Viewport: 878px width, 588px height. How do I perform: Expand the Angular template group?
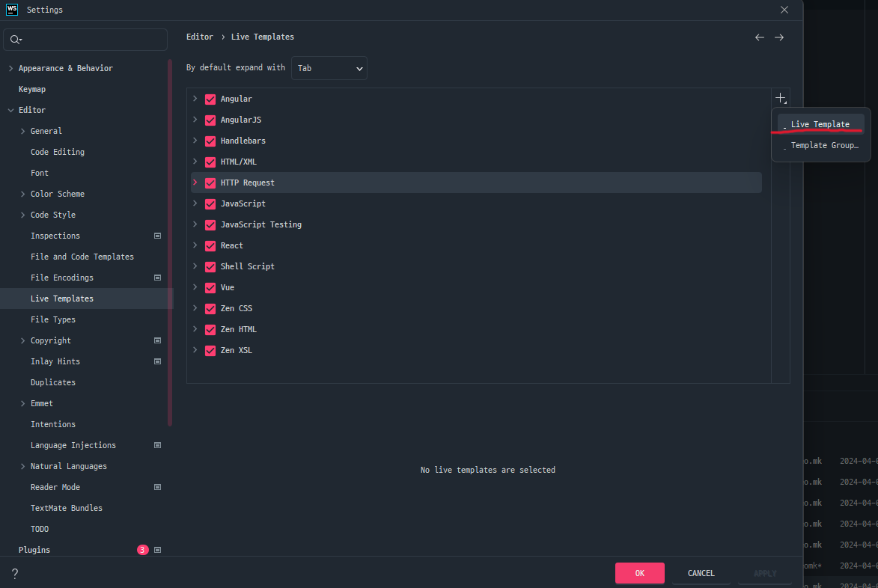click(x=195, y=99)
